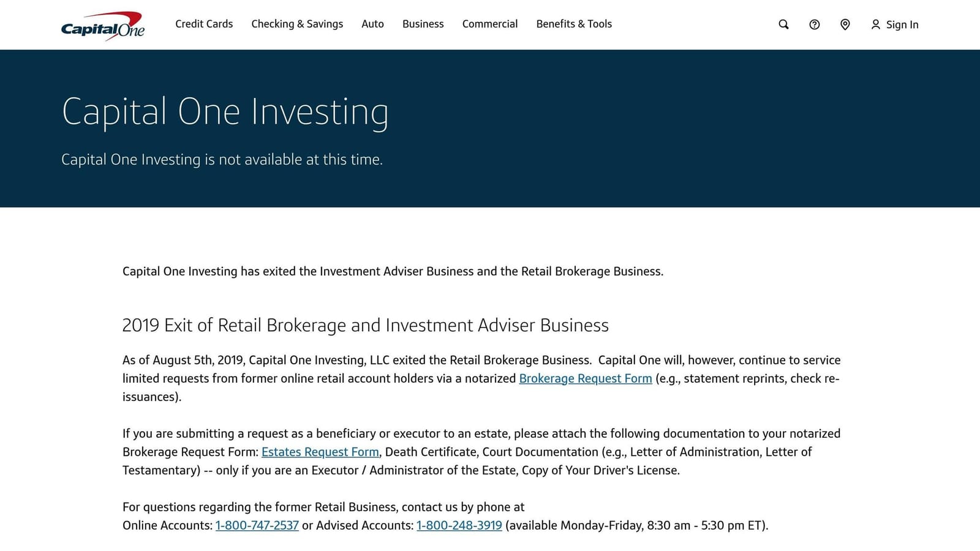Image resolution: width=980 pixels, height=551 pixels.
Task: Open the Brokerage Request Form link
Action: pos(586,378)
